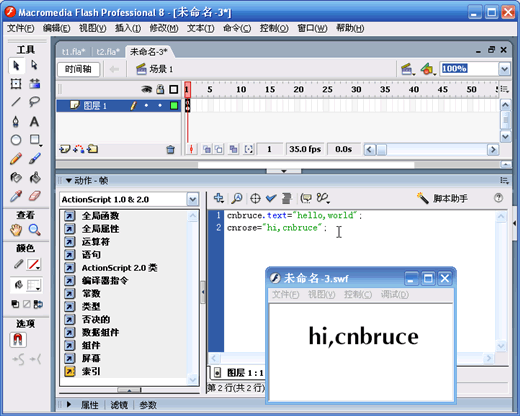Open debug options dropdown icon
This screenshot has height=416, width=520.
[323, 198]
